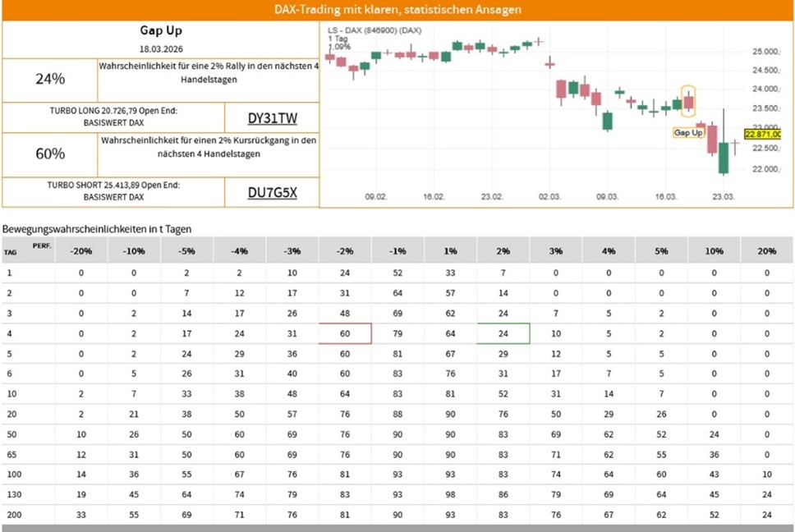The height and width of the screenshot is (532, 795).
Task: Click the Bewegungswahrscheinlichkeiten in t Tagen heading
Action: [x=97, y=228]
